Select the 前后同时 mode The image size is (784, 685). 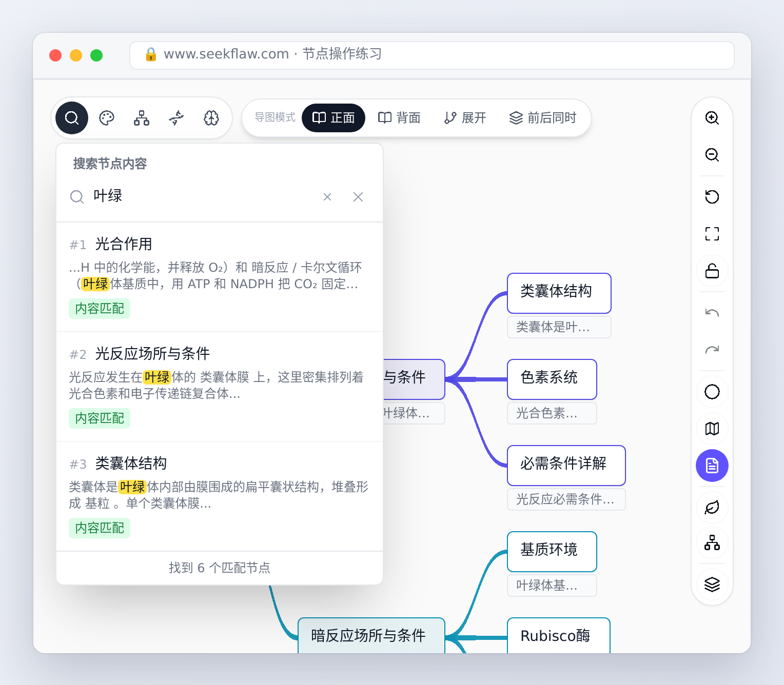coord(543,118)
